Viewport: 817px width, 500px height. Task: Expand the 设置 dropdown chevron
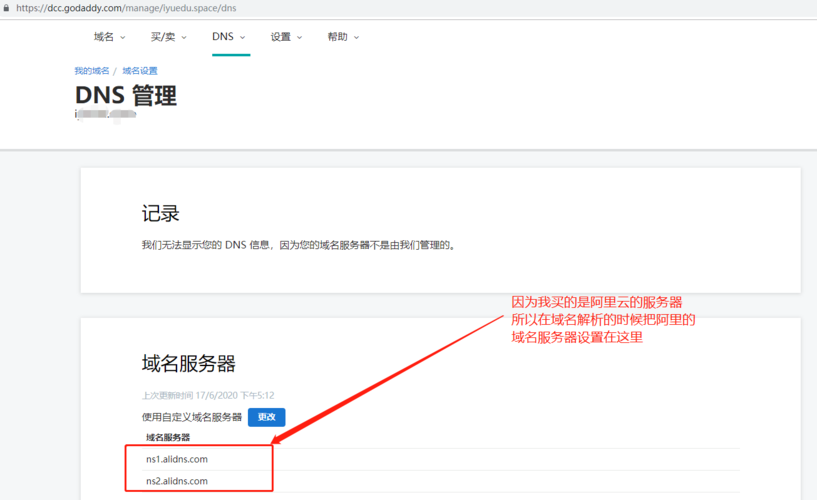click(x=300, y=38)
